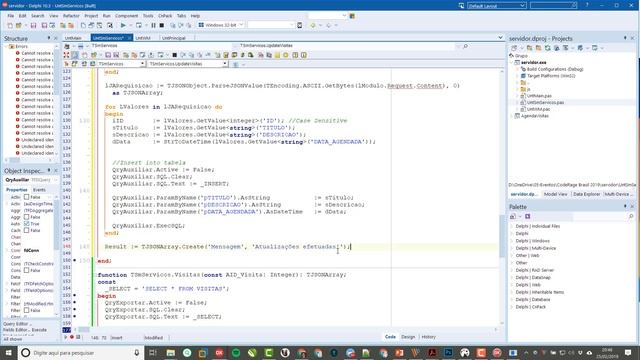Toggle the Cach False checkbox in Object Inspector
Image resolution: width=640 pixels, height=360 pixels.
point(27,230)
